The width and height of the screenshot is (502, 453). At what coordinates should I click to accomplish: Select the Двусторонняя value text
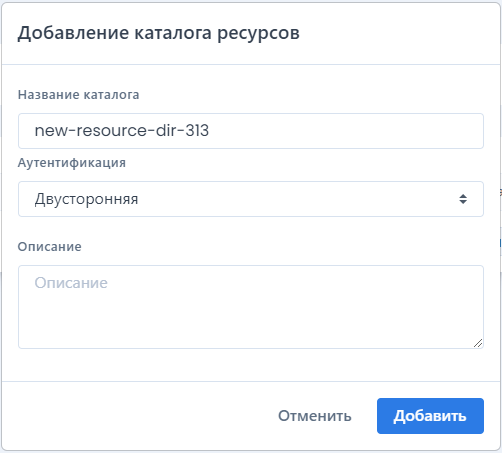(x=86, y=199)
